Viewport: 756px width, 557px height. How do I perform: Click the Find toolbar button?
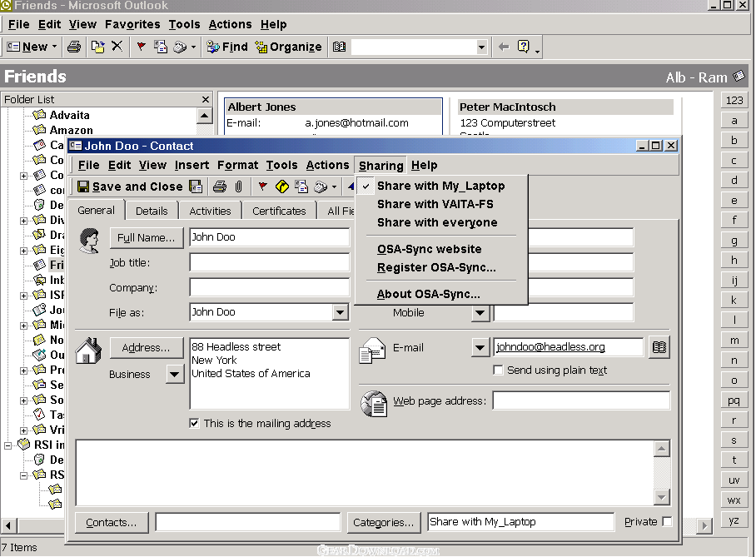[x=227, y=47]
